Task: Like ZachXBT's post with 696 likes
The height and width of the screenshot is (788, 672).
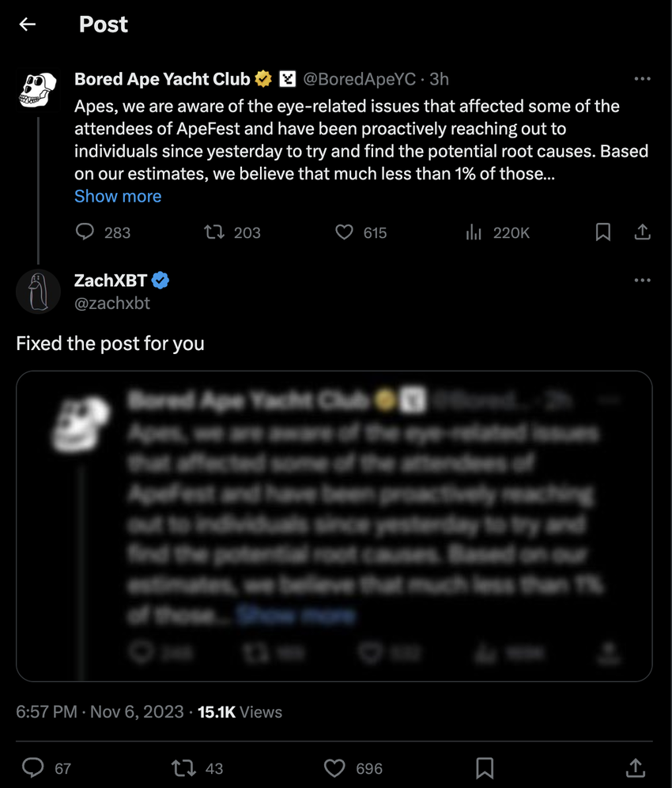Action: pos(336,767)
